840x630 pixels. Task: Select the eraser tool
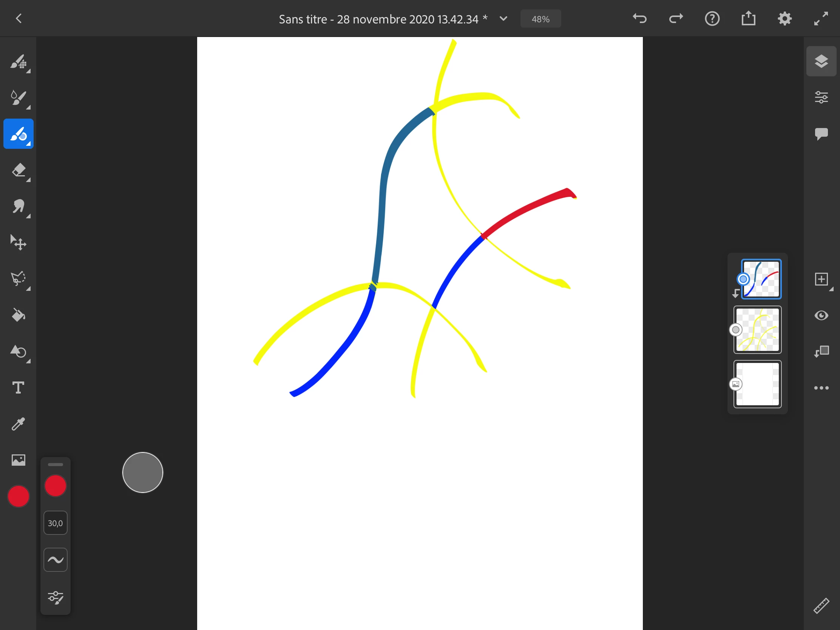tap(18, 170)
